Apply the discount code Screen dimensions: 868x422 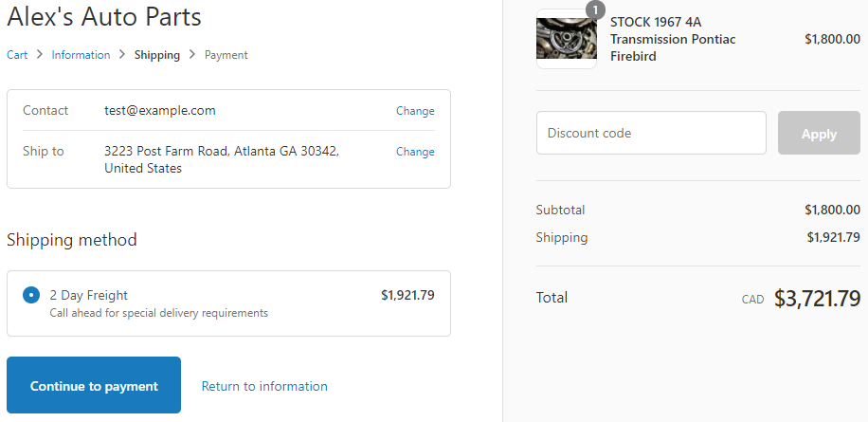819,133
